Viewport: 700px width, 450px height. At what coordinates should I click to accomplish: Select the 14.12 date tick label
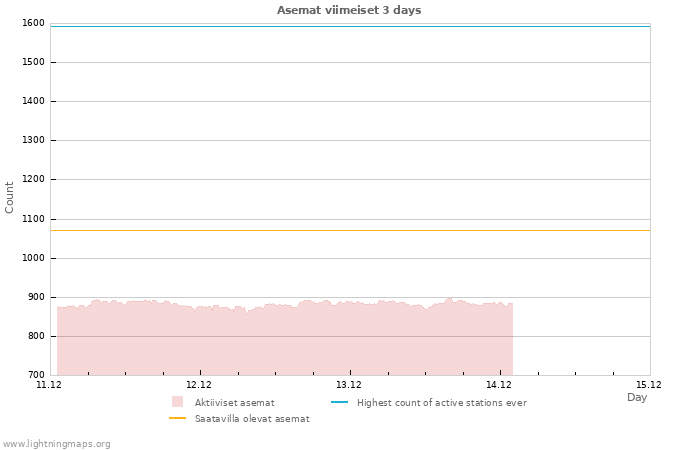click(x=499, y=385)
